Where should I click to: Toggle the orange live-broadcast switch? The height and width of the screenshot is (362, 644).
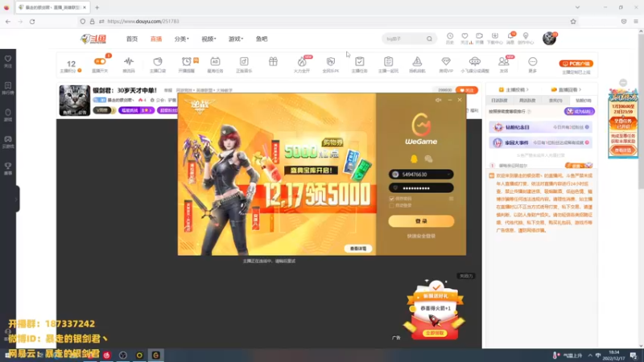pyautogui.click(x=100, y=62)
